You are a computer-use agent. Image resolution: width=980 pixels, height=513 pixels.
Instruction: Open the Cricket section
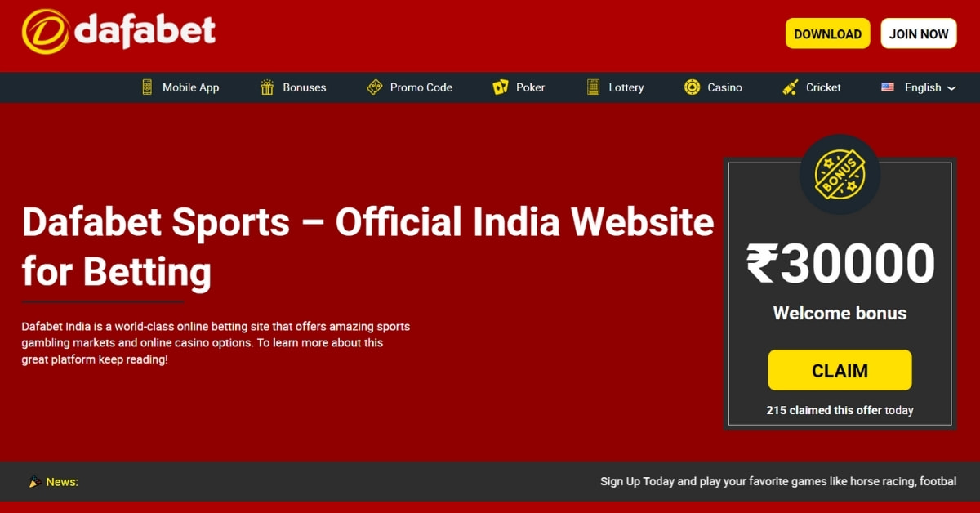(812, 87)
